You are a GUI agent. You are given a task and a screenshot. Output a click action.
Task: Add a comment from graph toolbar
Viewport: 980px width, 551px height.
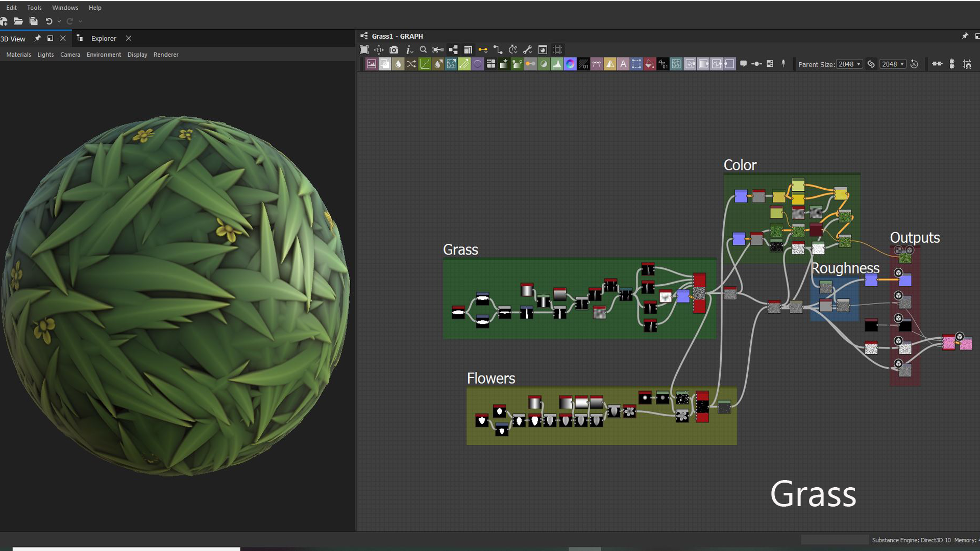pos(743,64)
